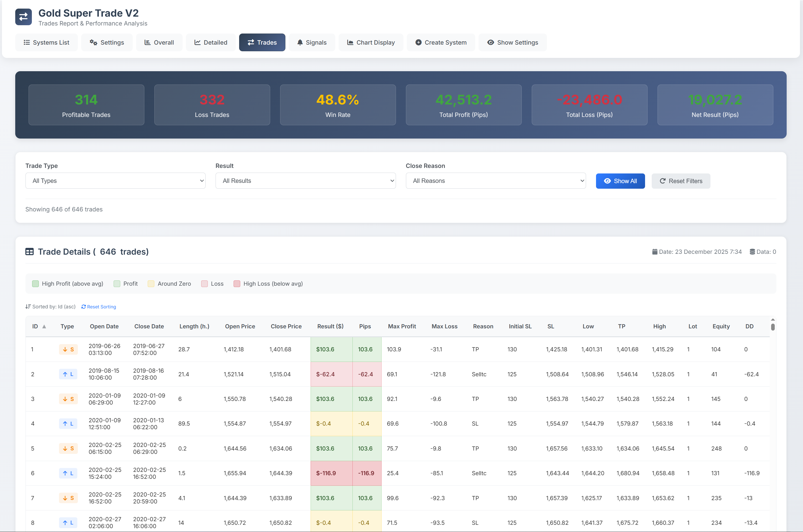This screenshot has height=532, width=803.
Task: Click the database icon beside Data: 0
Action: tap(754, 251)
